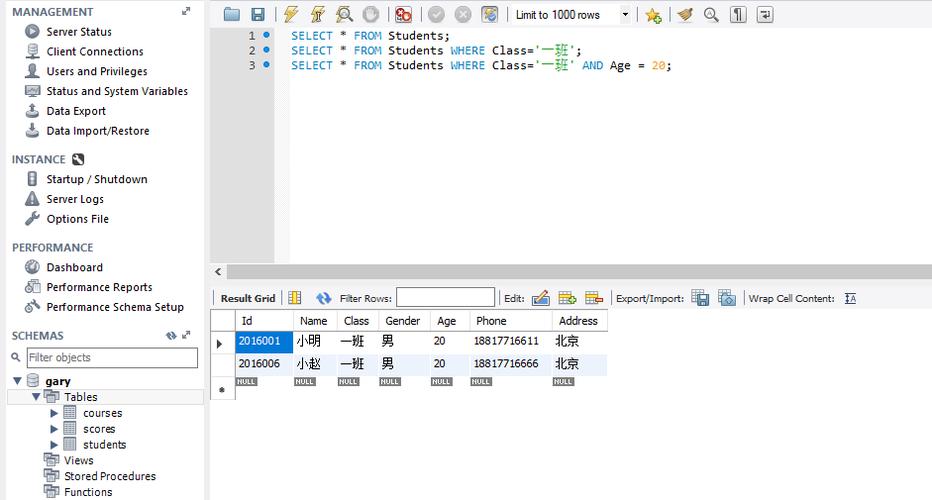The image size is (932, 500).
Task: Toggle auto-commit mode icon
Action: [490, 15]
